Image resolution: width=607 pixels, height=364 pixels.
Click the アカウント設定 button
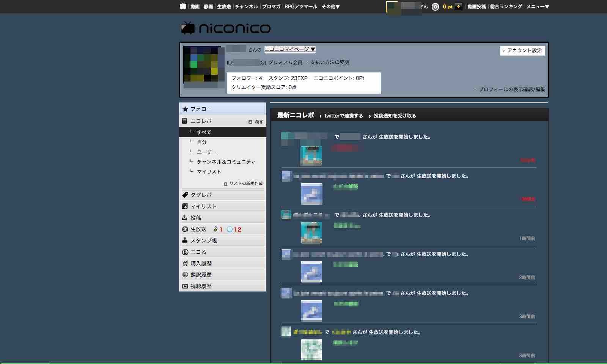pyautogui.click(x=522, y=50)
